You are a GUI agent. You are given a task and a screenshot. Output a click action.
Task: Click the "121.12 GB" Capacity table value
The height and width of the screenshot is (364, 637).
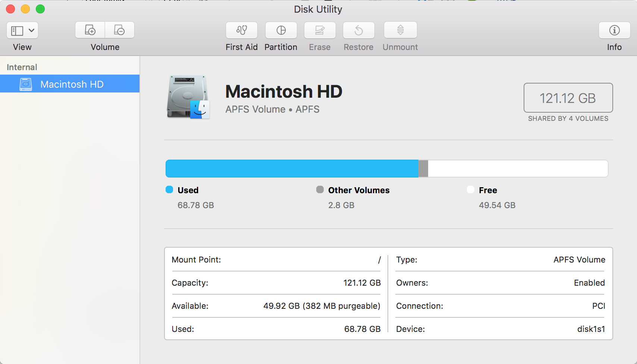pyautogui.click(x=362, y=283)
